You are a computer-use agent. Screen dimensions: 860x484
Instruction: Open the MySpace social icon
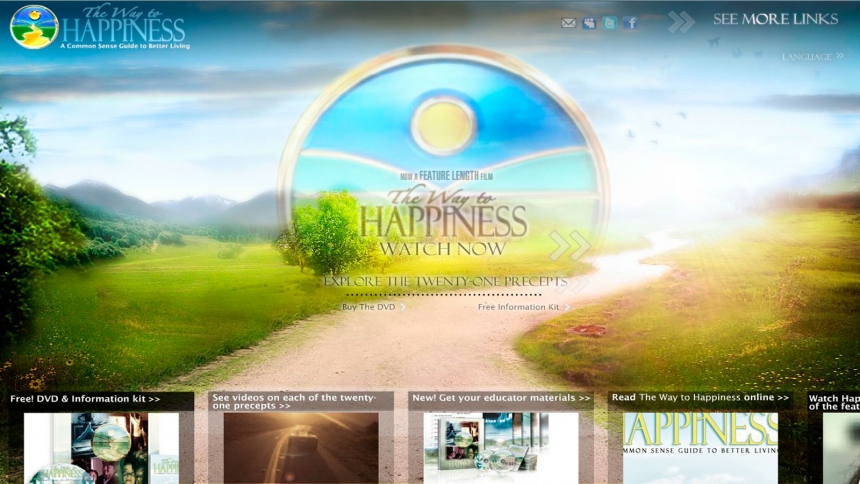click(589, 23)
